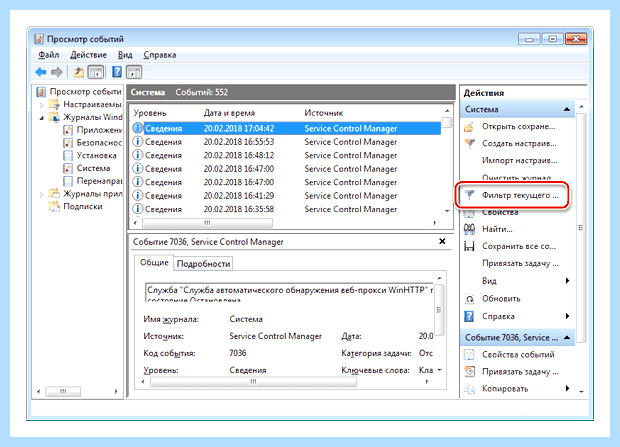
Task: Toggle the console tree pane toolbar icon
Action: [x=96, y=72]
